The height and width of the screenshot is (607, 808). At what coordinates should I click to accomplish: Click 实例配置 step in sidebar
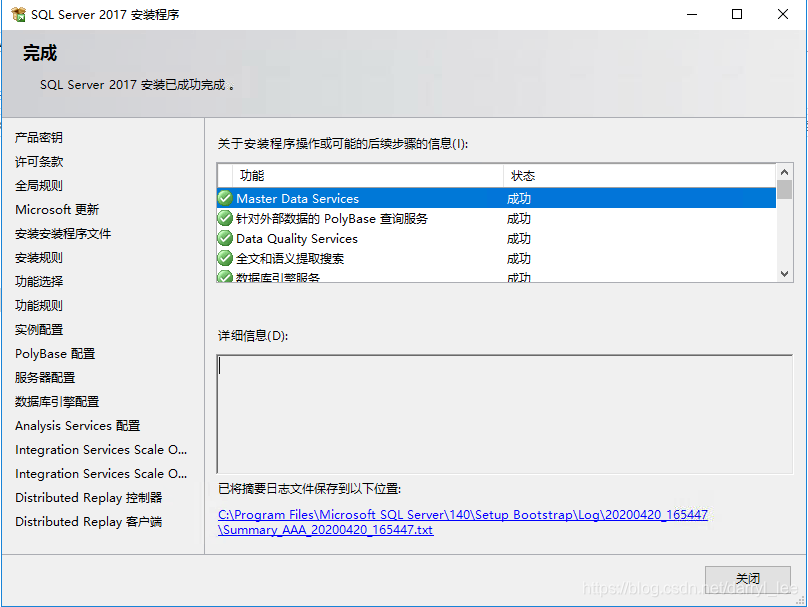[39, 330]
